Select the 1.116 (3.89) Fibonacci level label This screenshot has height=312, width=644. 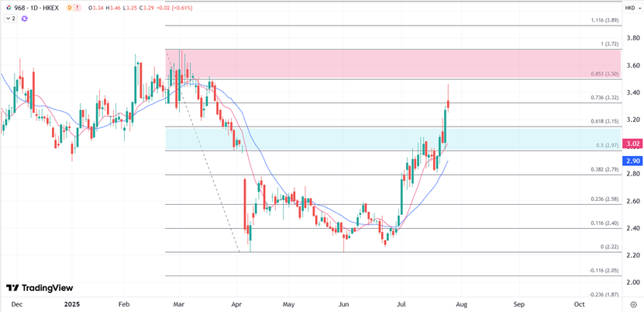coord(604,20)
